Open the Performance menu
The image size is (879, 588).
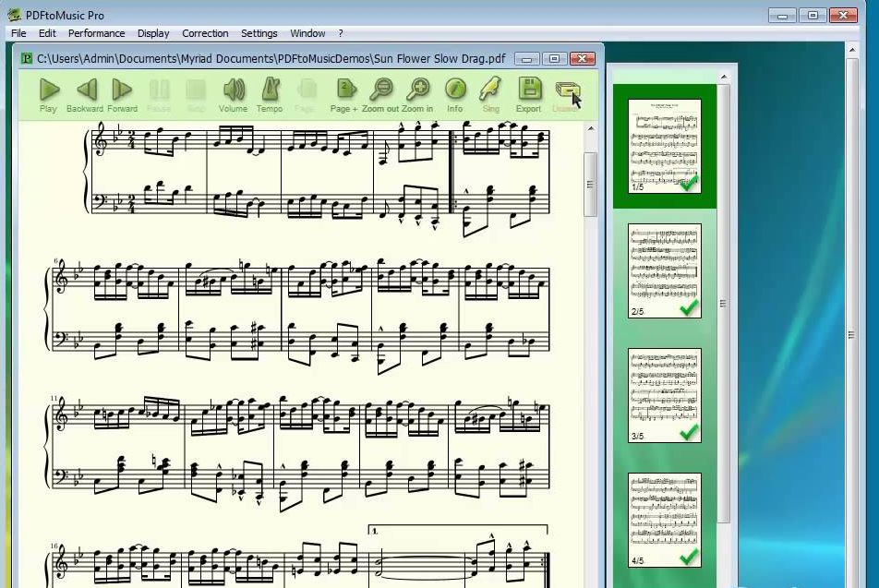click(96, 33)
